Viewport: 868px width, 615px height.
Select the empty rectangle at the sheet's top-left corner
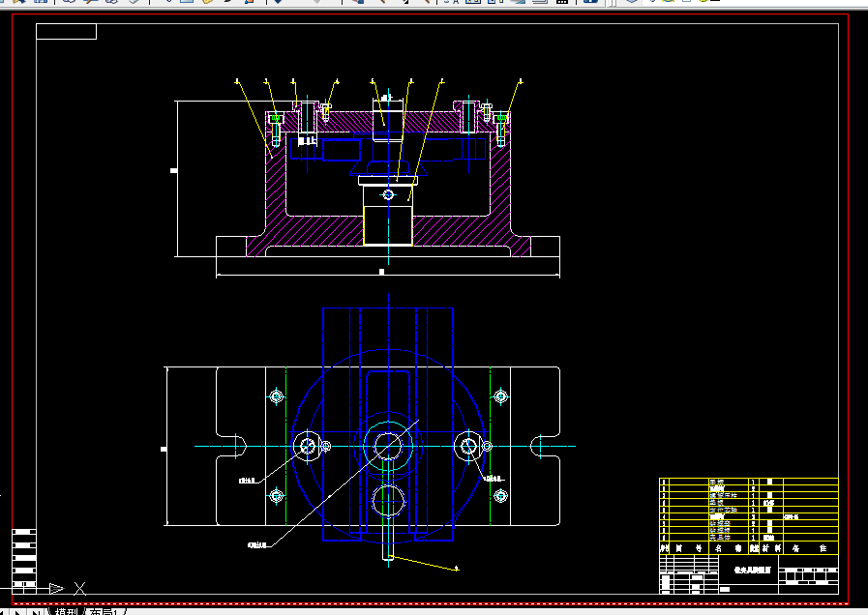(x=67, y=32)
